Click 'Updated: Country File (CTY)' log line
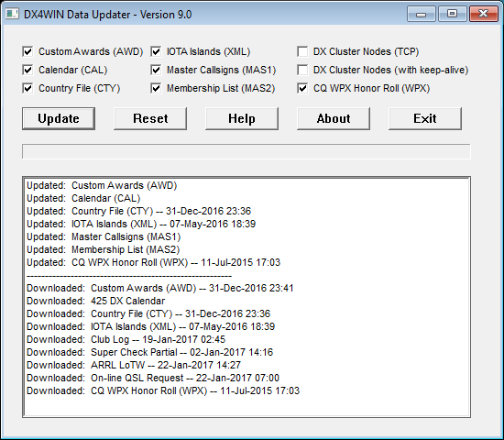The image size is (504, 440). [x=138, y=212]
